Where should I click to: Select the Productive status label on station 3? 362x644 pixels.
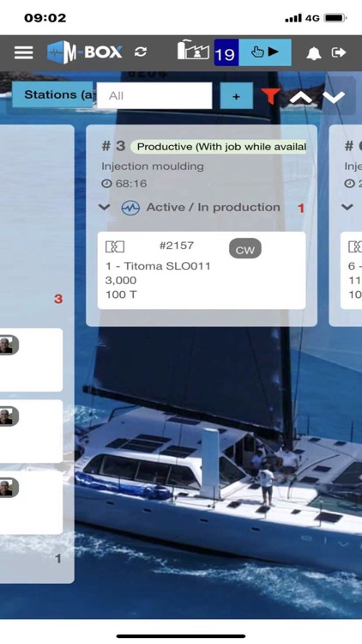coord(220,147)
